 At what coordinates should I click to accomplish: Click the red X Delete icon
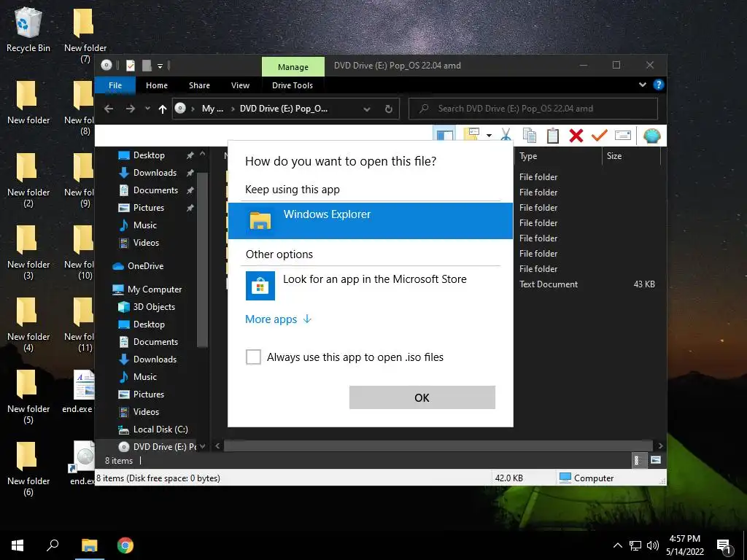[x=576, y=136]
